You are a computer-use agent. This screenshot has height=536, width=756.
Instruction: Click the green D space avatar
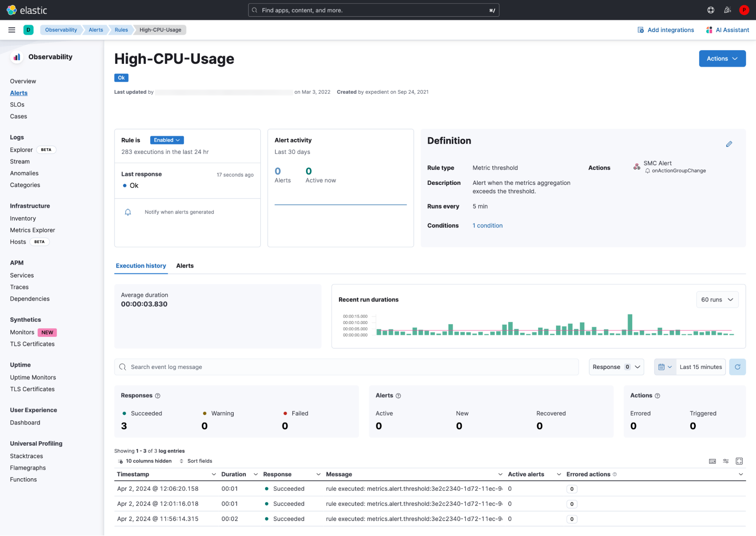28,30
